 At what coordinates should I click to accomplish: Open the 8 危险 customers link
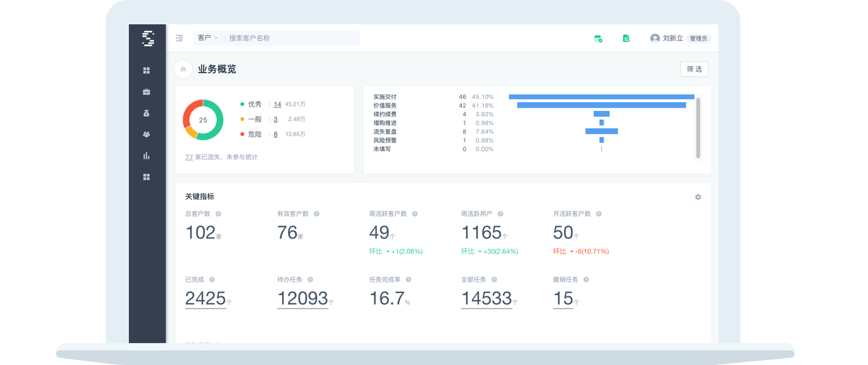point(275,134)
